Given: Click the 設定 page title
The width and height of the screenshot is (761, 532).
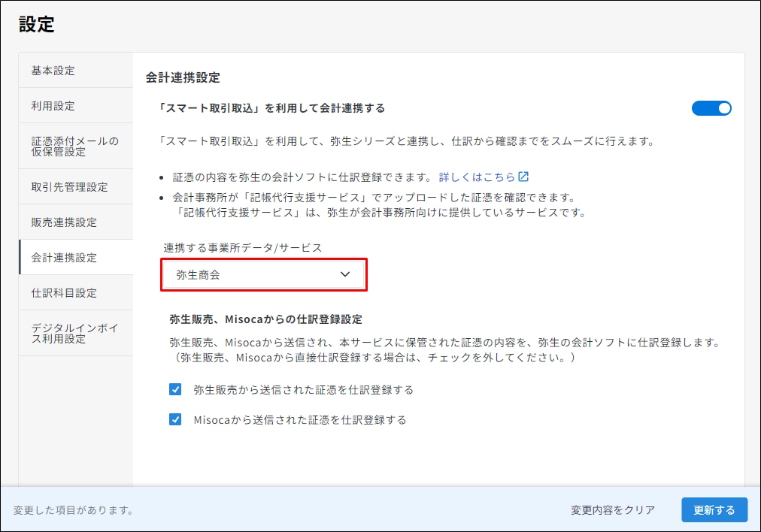Looking at the screenshot, I should (x=36, y=24).
